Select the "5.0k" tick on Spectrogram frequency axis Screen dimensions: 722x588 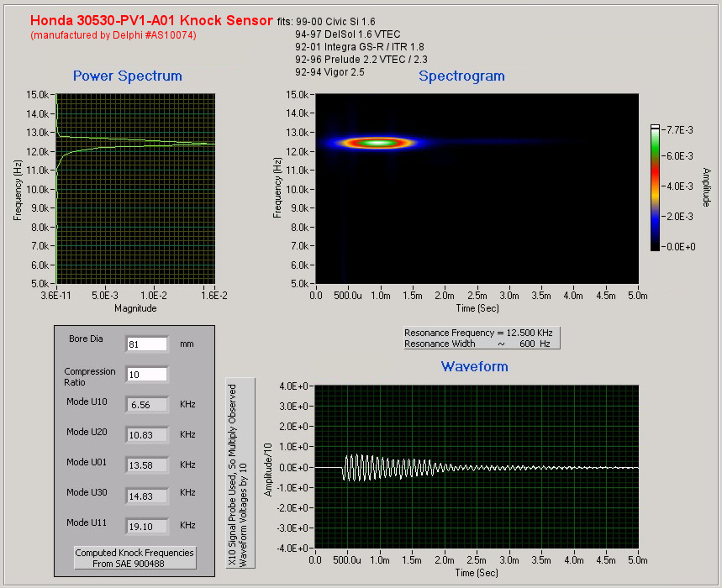click(x=300, y=284)
